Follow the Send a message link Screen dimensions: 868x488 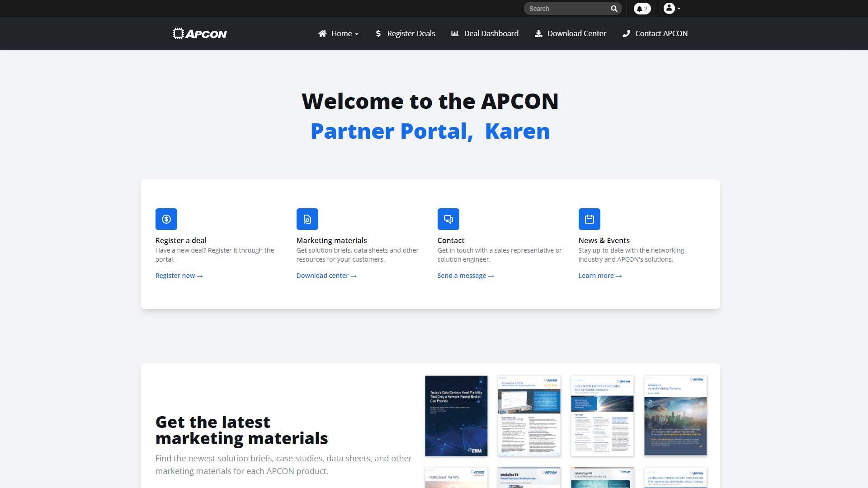(x=466, y=275)
